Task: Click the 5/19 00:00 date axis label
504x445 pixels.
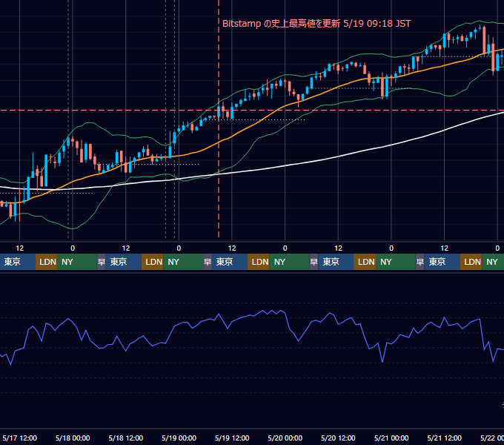Action: pyautogui.click(x=179, y=438)
